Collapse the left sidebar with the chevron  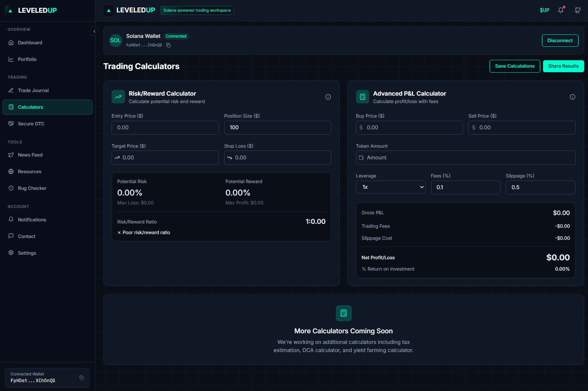(x=94, y=31)
